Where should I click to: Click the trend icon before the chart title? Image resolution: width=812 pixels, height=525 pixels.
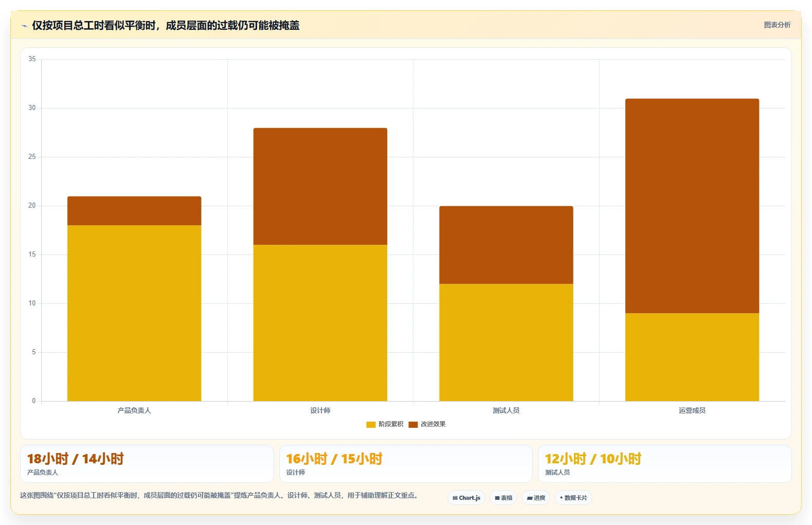pyautogui.click(x=24, y=26)
